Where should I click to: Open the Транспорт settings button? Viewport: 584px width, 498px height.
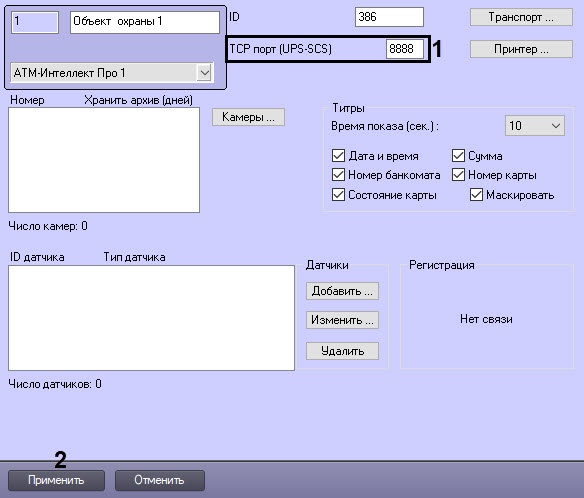(521, 17)
